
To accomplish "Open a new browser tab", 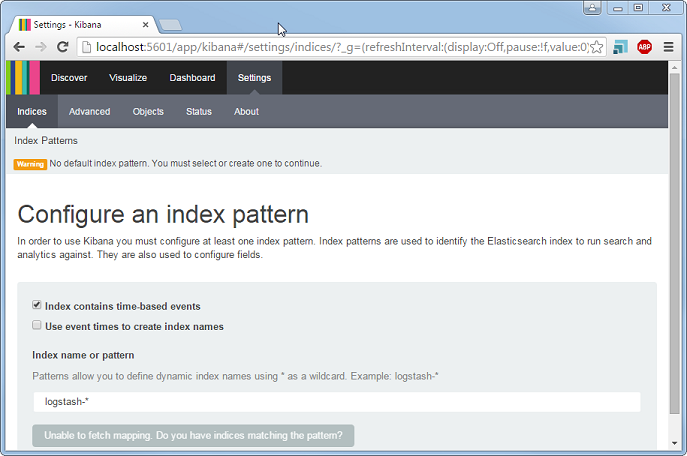I will tap(170, 25).
